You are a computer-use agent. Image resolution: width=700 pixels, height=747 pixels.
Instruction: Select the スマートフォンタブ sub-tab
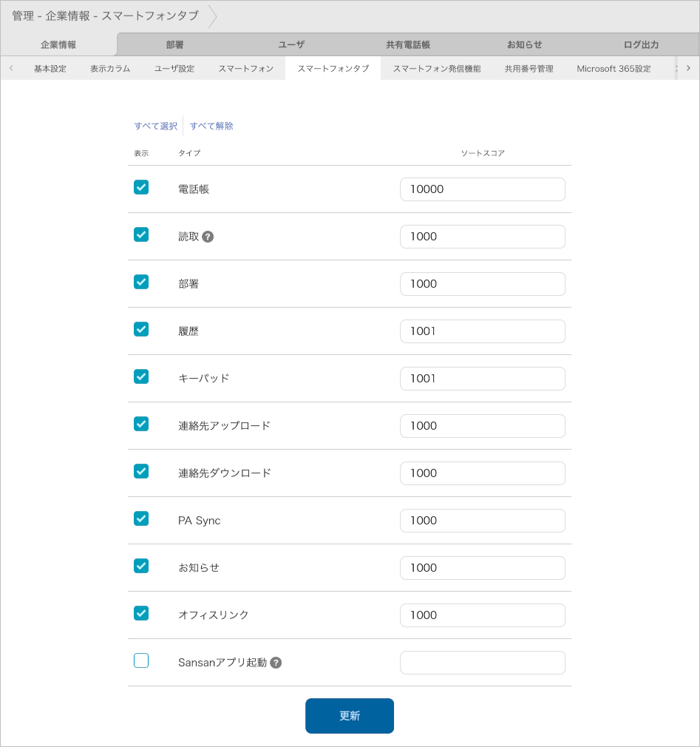[x=333, y=69]
